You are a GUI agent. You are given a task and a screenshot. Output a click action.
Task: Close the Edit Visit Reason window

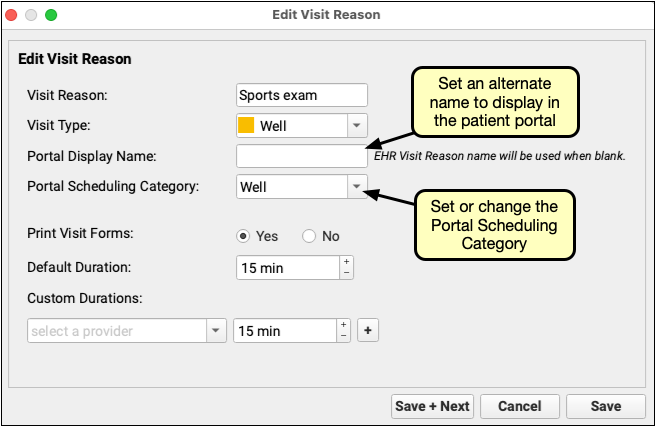click(14, 16)
